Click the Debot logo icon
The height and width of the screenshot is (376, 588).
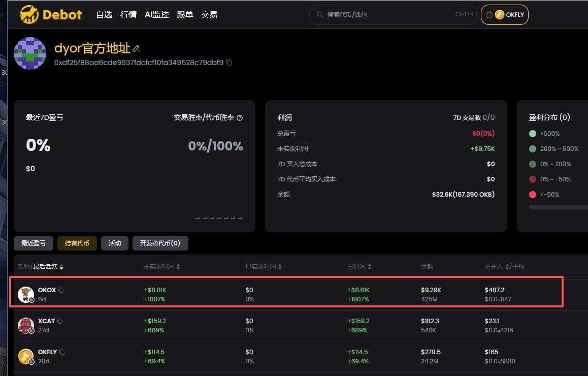pos(29,15)
